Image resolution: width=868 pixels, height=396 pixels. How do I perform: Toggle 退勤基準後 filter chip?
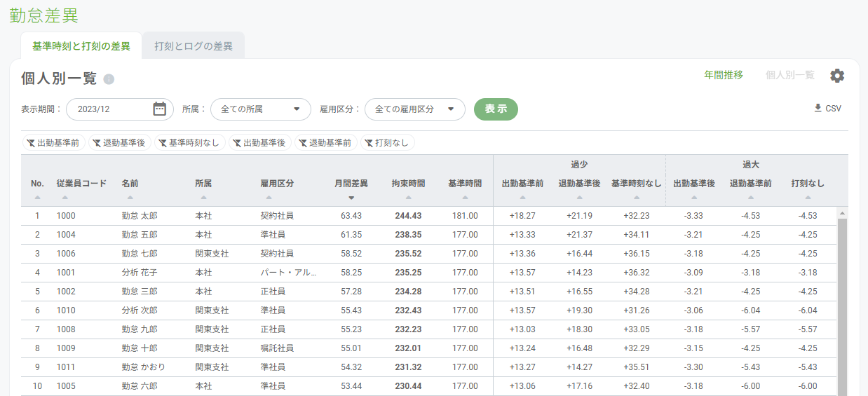coord(119,142)
